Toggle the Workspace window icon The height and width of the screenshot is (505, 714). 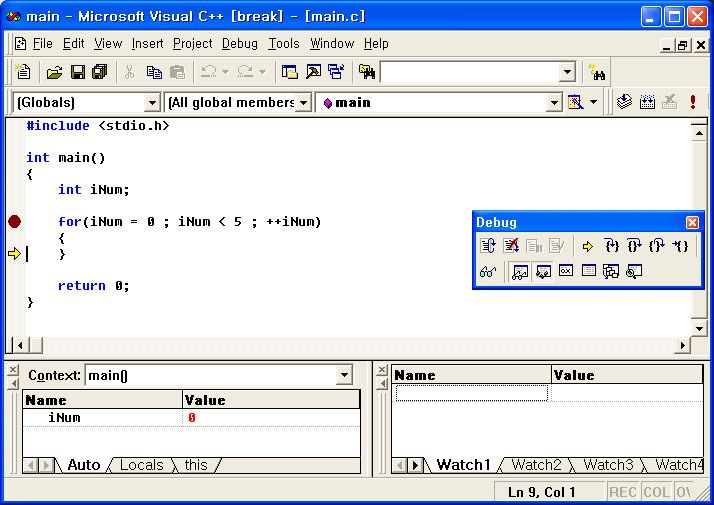coord(290,72)
